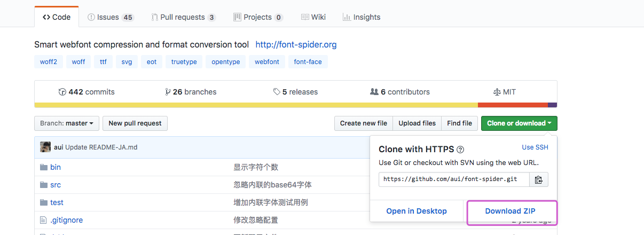Open the MIT license link
This screenshot has height=235, width=644.
click(504, 92)
